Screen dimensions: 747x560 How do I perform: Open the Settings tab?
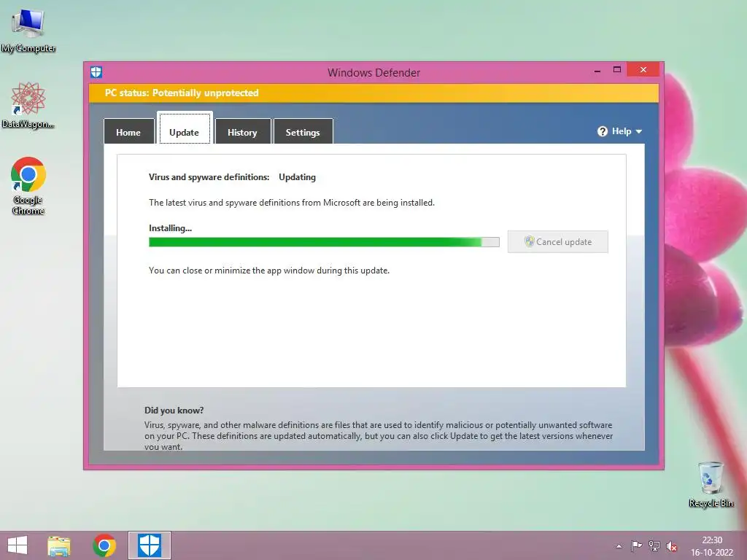click(303, 131)
